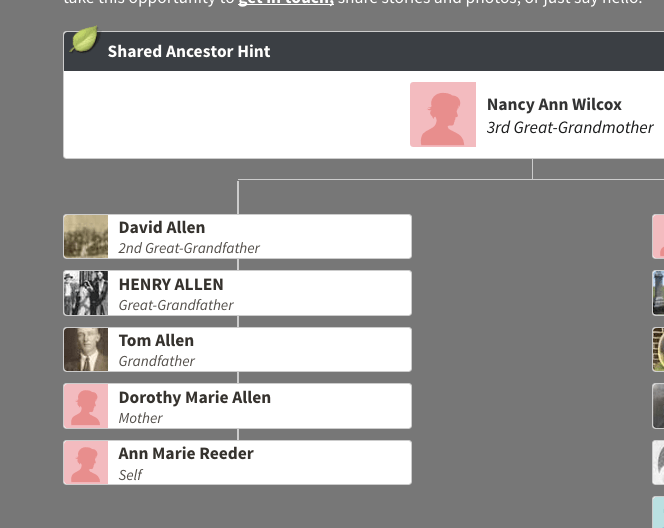Image resolution: width=664 pixels, height=528 pixels.
Task: Open Nancy Ann Wilcox's name link
Action: pos(554,104)
